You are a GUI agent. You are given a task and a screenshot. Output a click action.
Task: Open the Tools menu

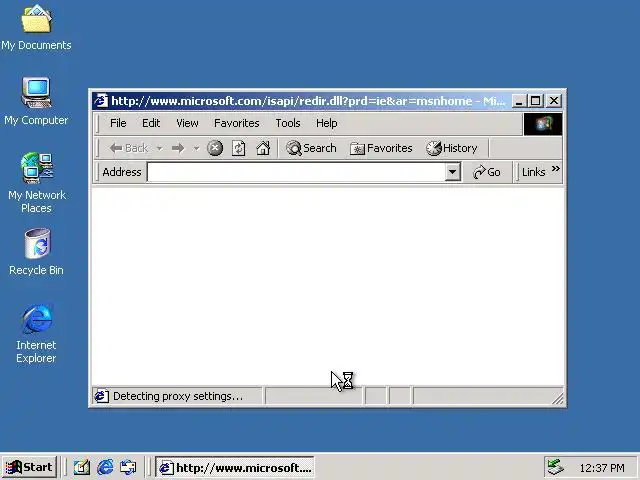point(288,123)
